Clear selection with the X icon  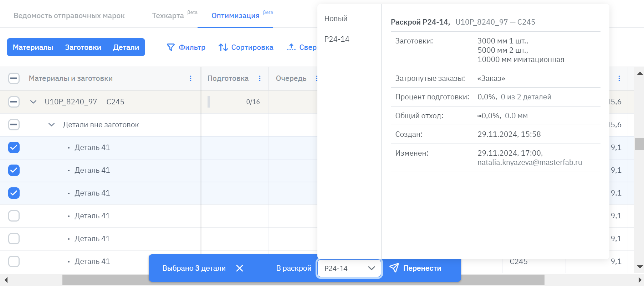pyautogui.click(x=240, y=268)
